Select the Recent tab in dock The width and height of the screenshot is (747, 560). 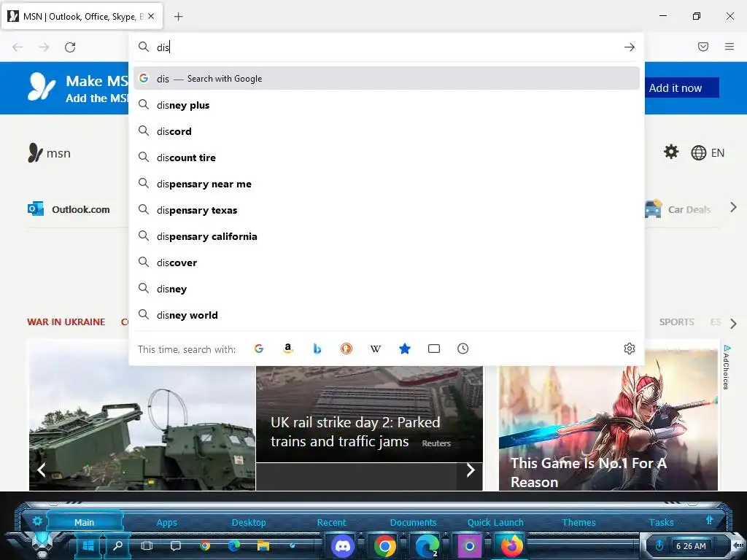(x=332, y=522)
